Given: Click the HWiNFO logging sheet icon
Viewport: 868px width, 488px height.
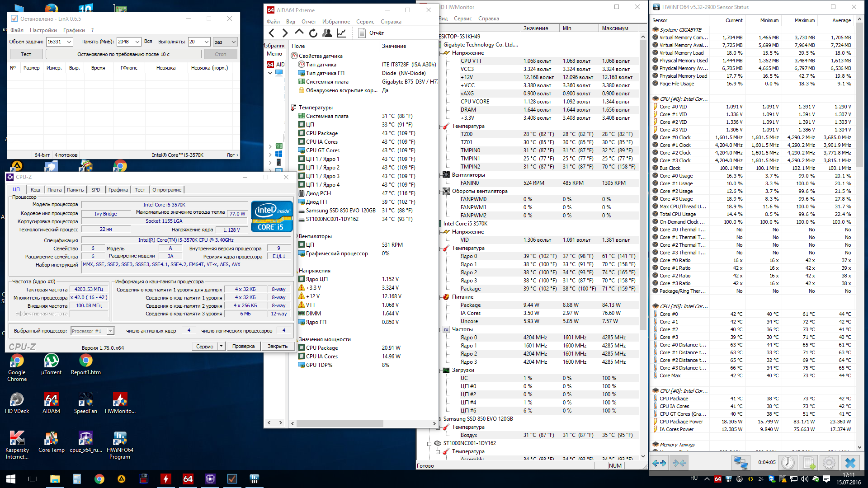Looking at the screenshot, I should click(x=809, y=463).
